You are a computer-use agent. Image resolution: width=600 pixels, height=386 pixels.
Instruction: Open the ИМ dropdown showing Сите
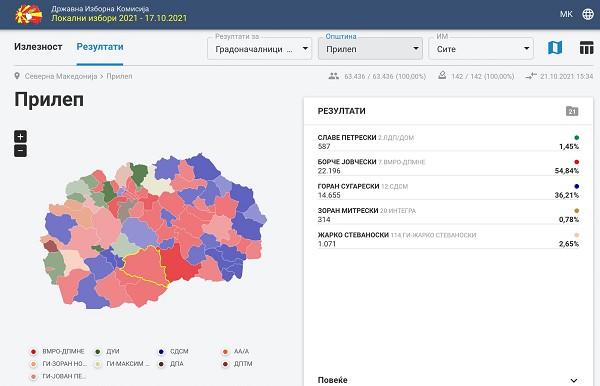[481, 48]
